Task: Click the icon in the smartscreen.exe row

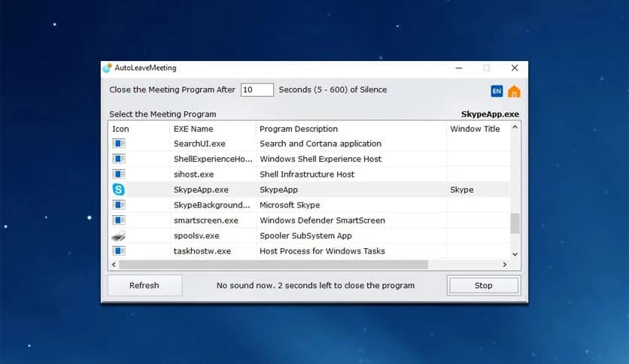Action: (x=119, y=220)
